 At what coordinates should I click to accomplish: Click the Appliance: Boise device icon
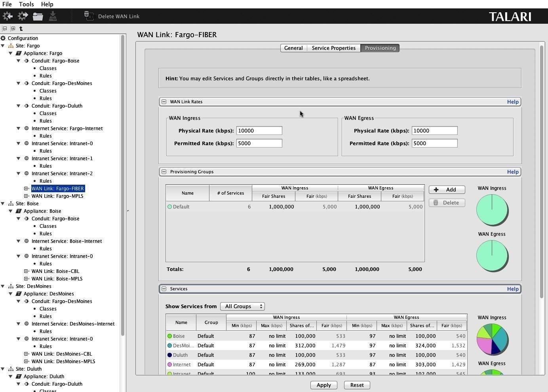tap(19, 211)
